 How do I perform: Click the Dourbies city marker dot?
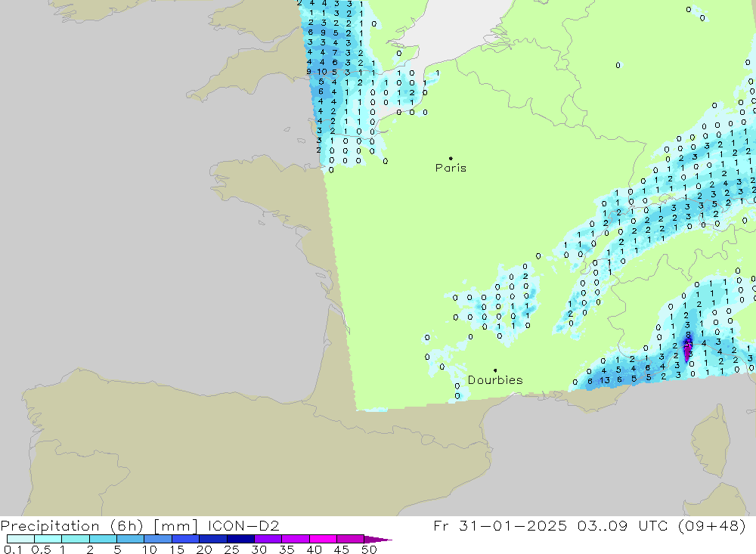pyautogui.click(x=495, y=370)
